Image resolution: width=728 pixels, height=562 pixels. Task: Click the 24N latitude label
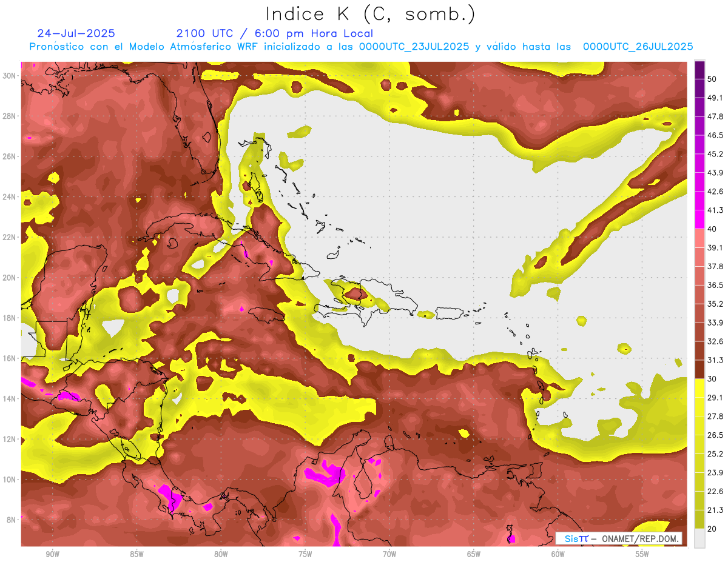point(9,196)
